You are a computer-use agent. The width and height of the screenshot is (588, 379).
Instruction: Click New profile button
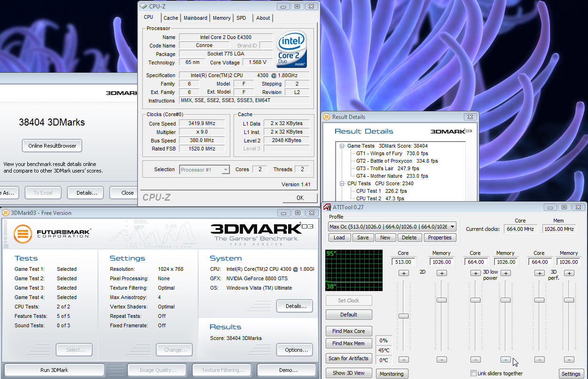pyautogui.click(x=385, y=237)
